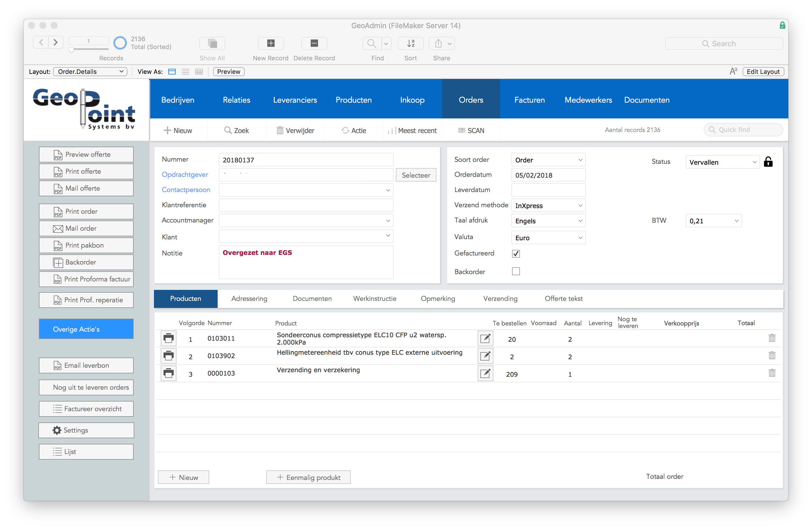Open the Taal afdruk dropdown
Image resolution: width=812 pixels, height=529 pixels.
(x=548, y=221)
